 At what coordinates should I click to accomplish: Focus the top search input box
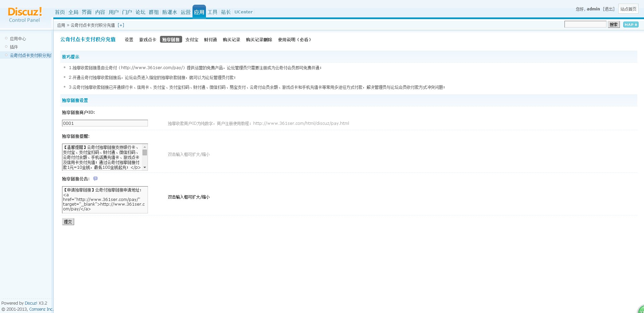click(585, 24)
